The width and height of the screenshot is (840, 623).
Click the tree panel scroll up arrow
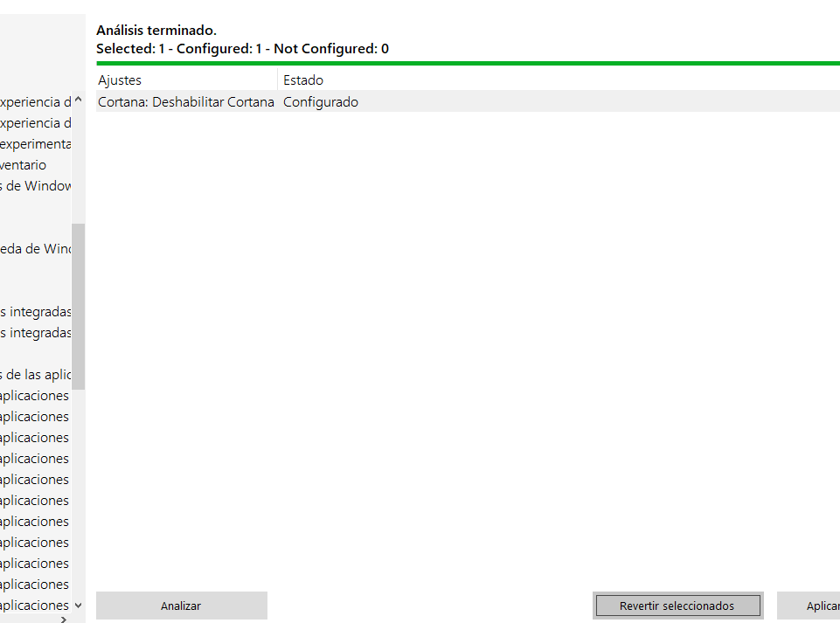[78, 100]
